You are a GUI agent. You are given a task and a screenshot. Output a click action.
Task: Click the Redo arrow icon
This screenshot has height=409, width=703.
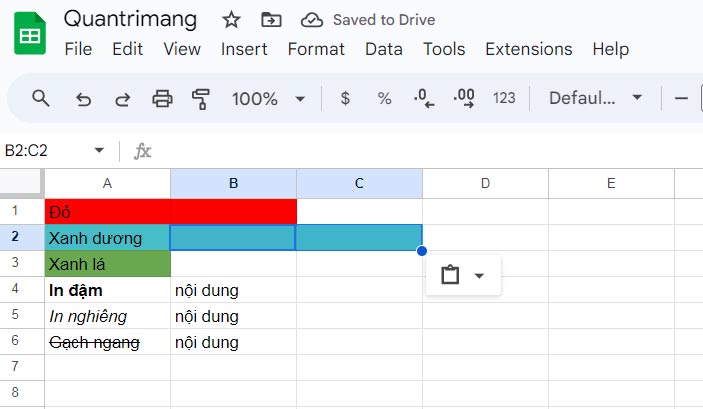122,98
